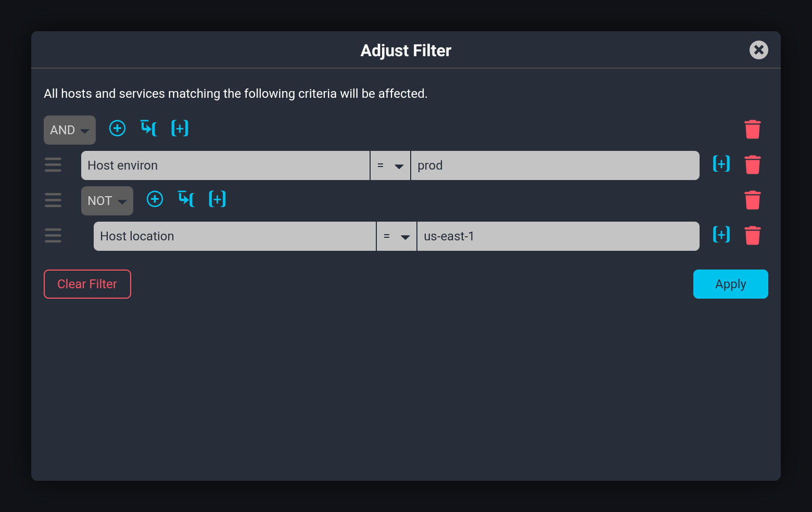This screenshot has width=812, height=512.
Task: Change the NOT operator via its dropdown
Action: (107, 200)
